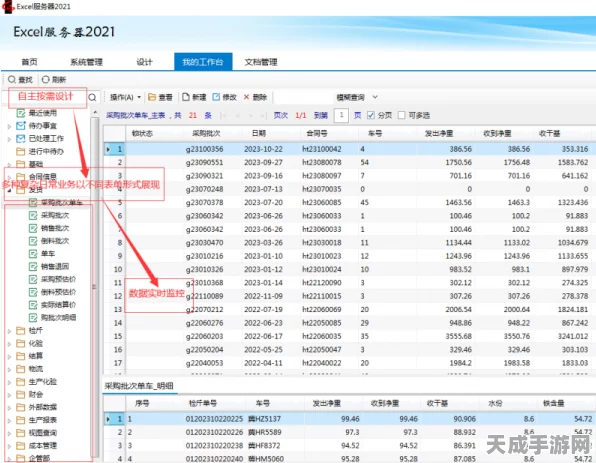596x463 pixels.
Task: Expand the 生产化验 folder node
Action: point(10,382)
